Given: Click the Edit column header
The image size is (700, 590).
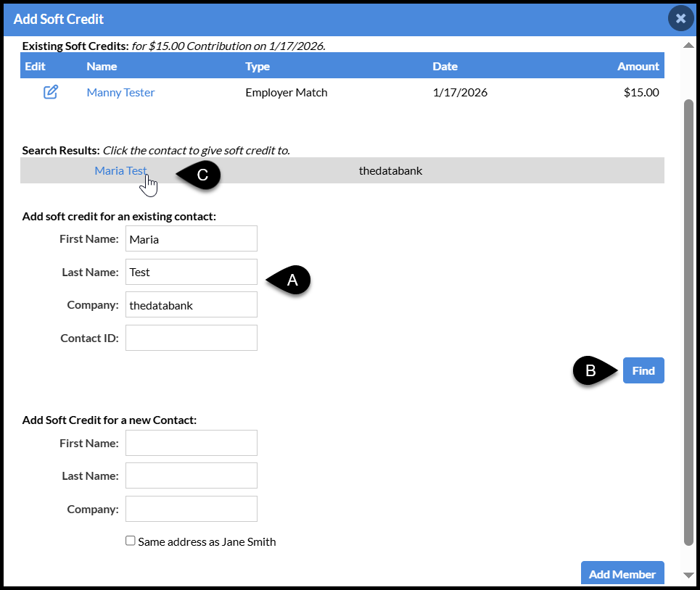Looking at the screenshot, I should coord(35,67).
